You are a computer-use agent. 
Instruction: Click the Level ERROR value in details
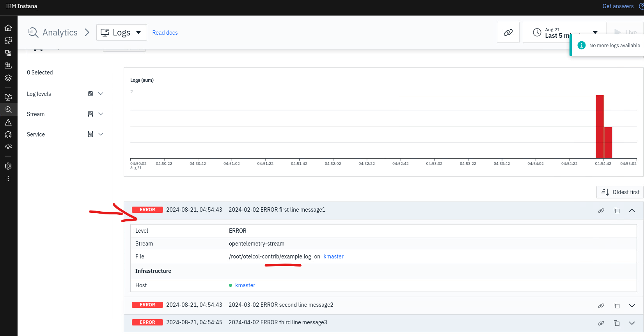(238, 231)
